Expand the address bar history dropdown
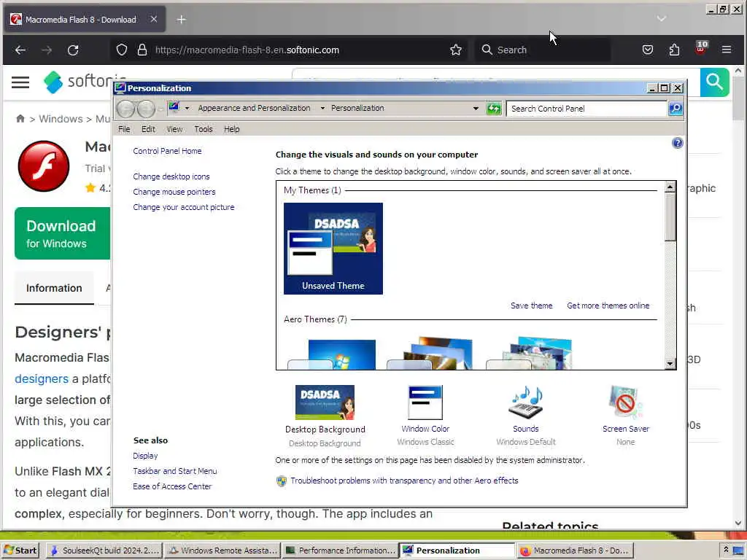 (476, 109)
